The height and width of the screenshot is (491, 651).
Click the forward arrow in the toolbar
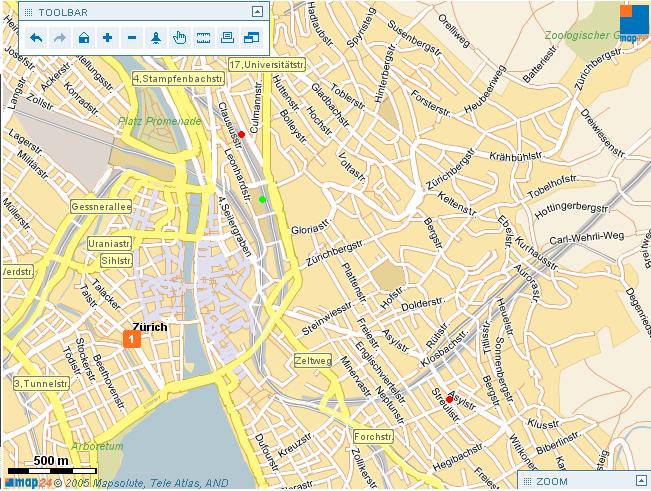coord(59,38)
